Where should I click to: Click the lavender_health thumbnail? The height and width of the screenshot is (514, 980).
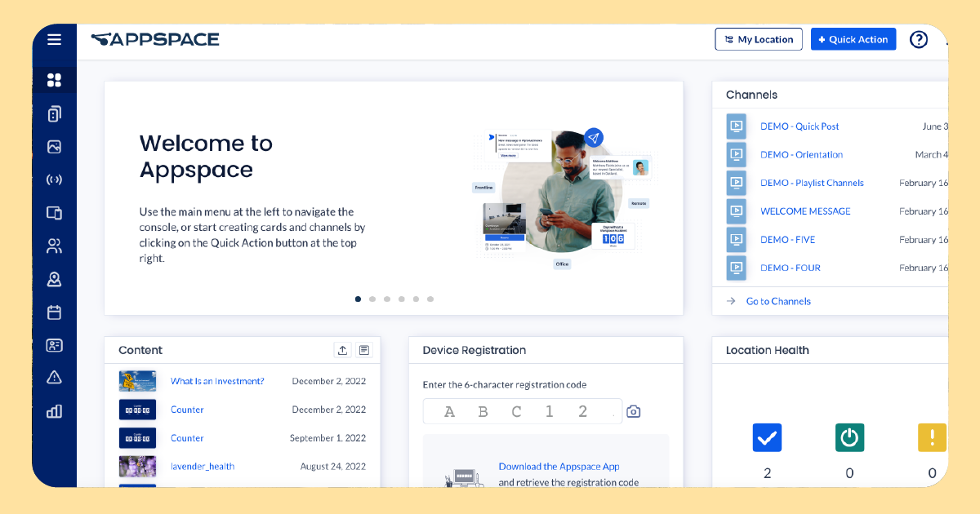(x=137, y=467)
